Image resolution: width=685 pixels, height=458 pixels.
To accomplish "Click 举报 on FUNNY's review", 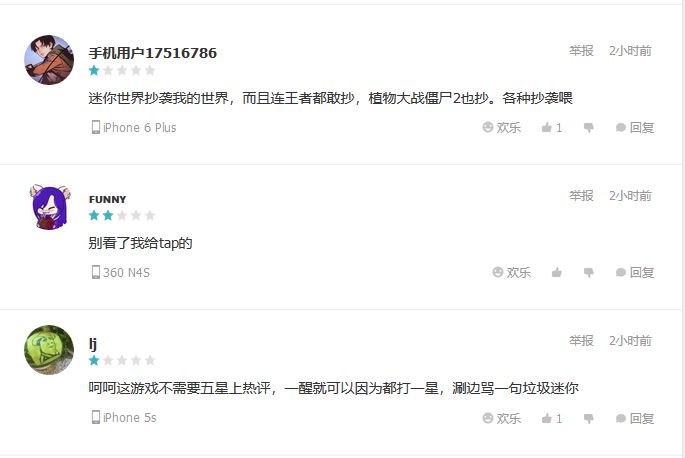I will 581,196.
